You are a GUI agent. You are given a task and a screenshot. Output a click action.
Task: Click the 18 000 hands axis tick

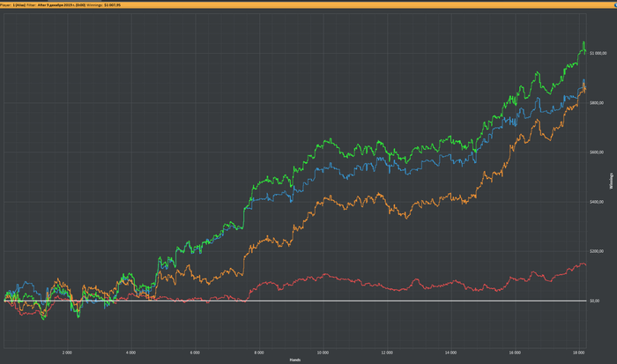coord(579,353)
